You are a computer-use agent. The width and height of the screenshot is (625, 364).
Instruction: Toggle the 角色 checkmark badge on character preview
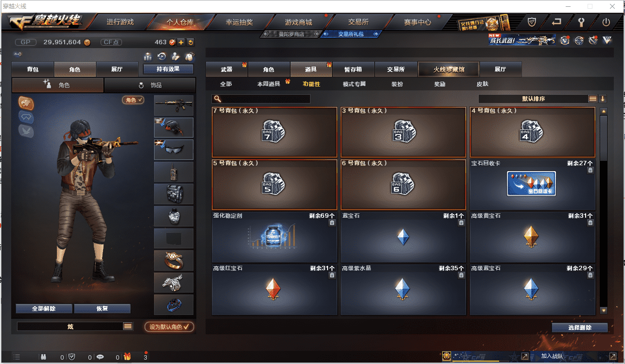[134, 100]
